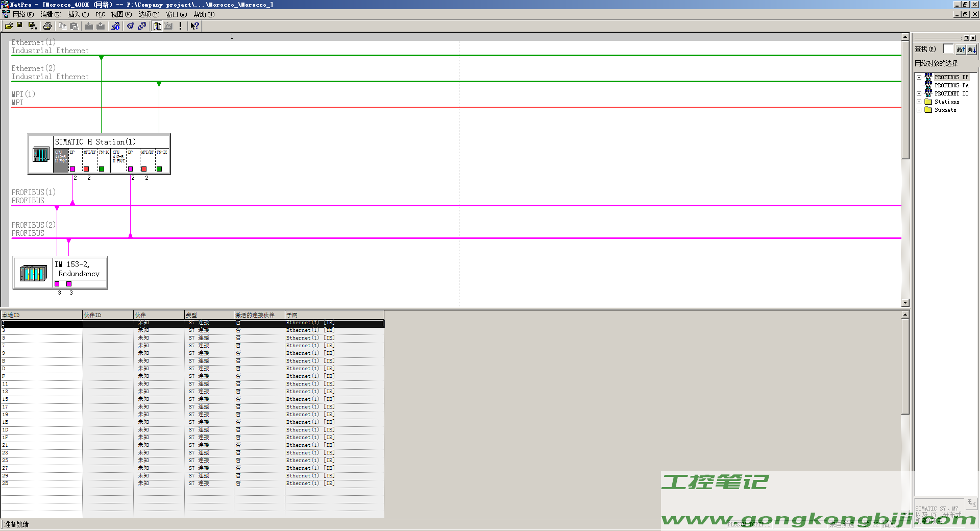980x531 pixels.
Task: Click the Save floppy disk toolbar icon
Action: tap(20, 26)
